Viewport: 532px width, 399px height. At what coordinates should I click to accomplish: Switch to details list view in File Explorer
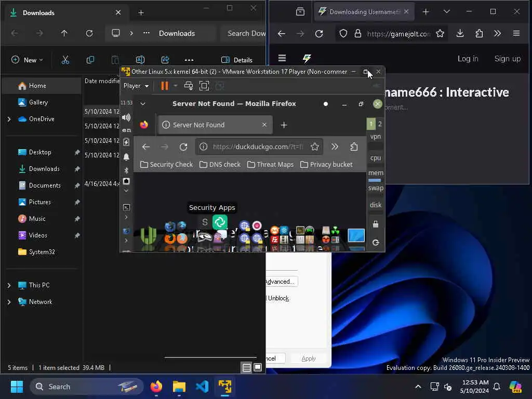(x=247, y=367)
